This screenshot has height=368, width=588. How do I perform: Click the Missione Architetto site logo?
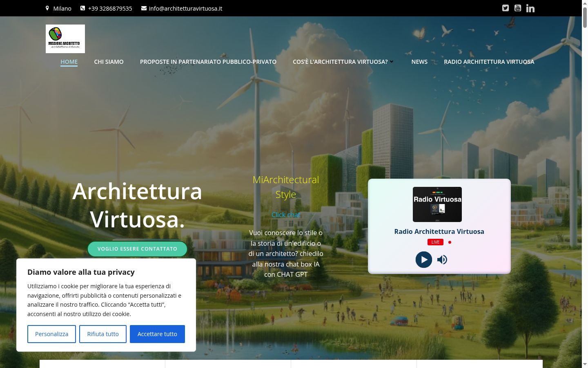click(65, 39)
